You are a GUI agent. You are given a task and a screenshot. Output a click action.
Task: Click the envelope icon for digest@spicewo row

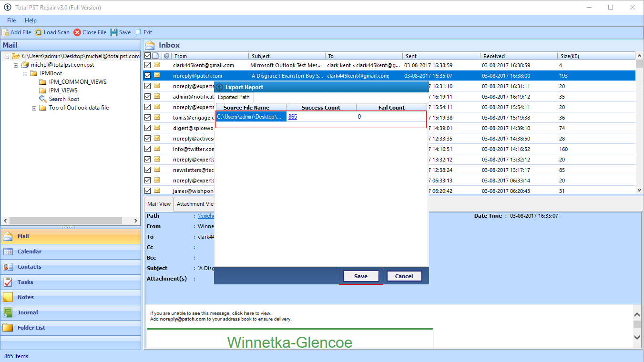click(157, 128)
